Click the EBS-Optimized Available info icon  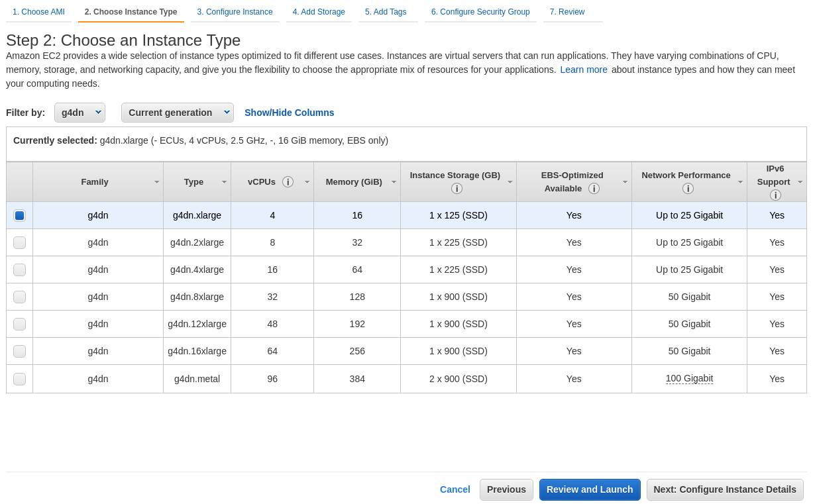click(x=594, y=188)
